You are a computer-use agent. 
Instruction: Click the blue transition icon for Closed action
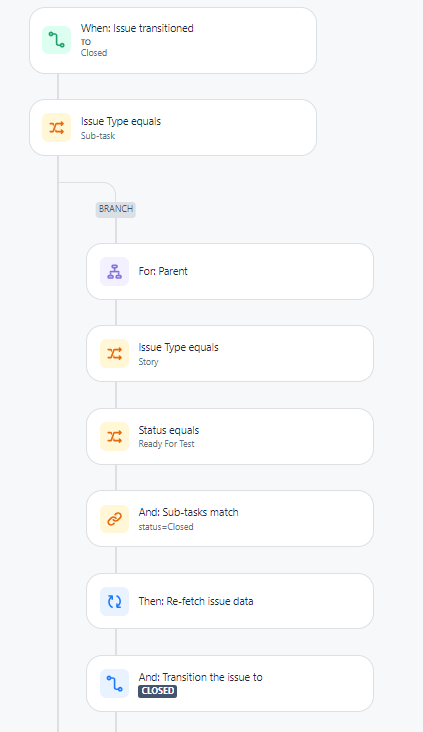(114, 683)
